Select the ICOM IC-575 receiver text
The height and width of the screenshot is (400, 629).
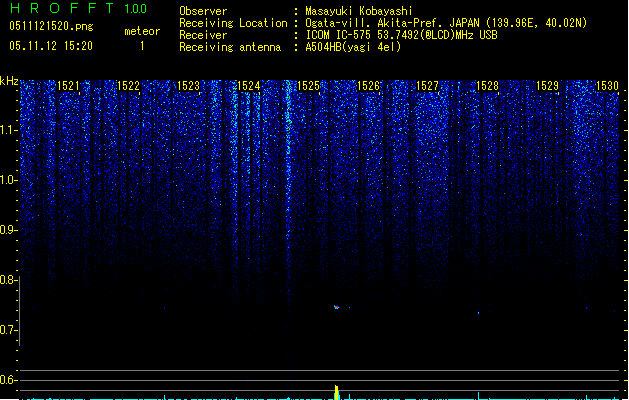coord(401,35)
